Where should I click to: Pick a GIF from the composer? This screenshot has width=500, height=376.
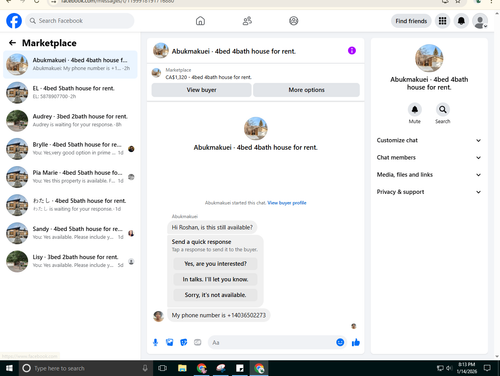click(x=198, y=342)
